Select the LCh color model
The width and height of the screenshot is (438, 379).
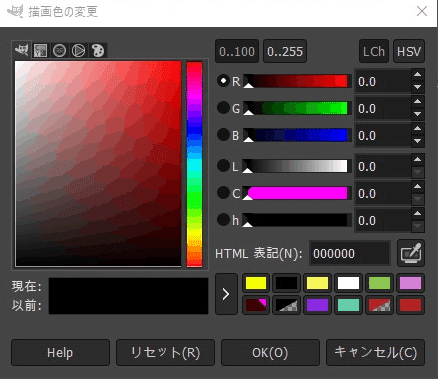[x=374, y=51]
